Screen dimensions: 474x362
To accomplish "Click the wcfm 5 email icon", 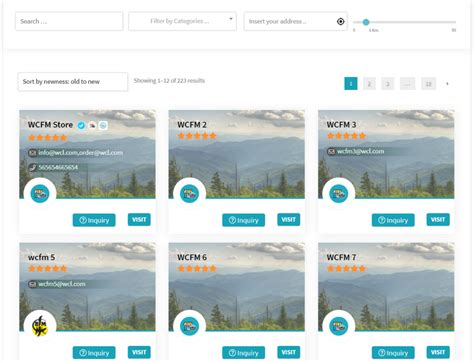I will click(x=32, y=284).
